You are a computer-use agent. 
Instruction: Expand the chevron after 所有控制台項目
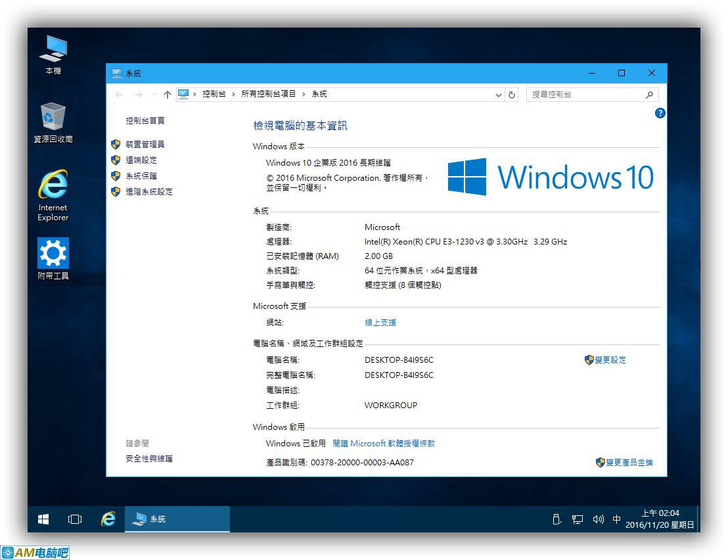click(x=304, y=94)
